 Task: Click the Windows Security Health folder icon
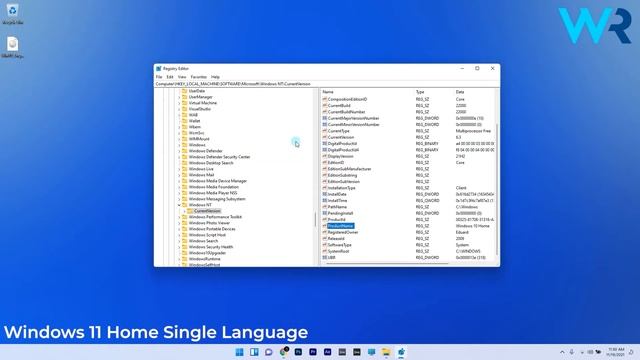coord(184,247)
